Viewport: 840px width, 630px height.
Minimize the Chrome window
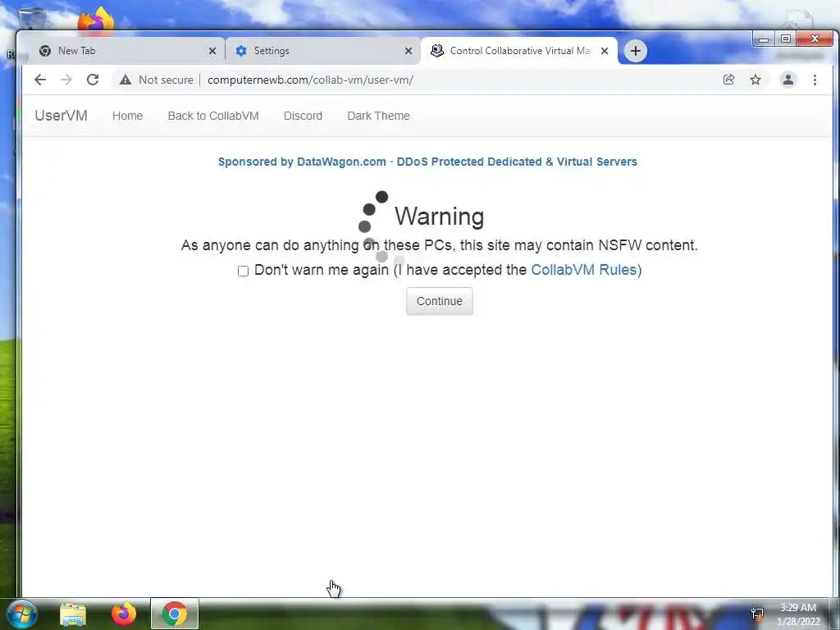(764, 39)
